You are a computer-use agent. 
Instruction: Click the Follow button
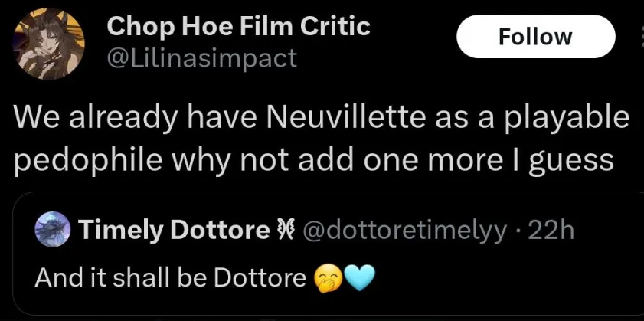pos(535,37)
